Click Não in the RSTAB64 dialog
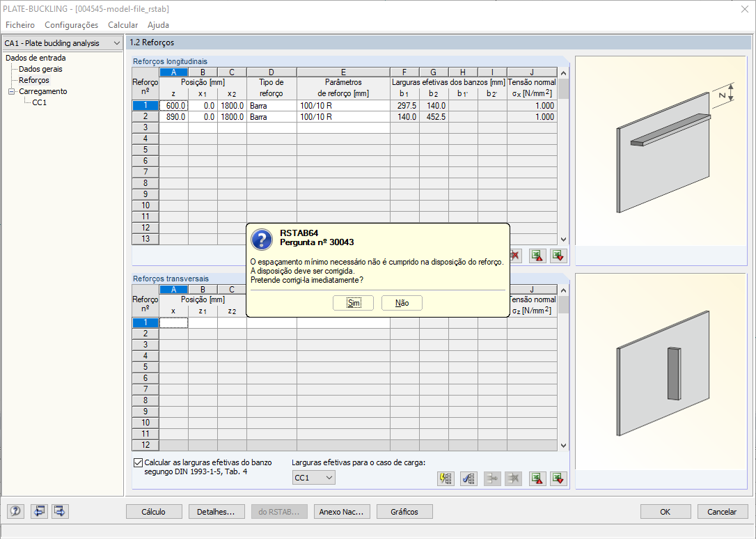The image size is (756, 539). 402,303
